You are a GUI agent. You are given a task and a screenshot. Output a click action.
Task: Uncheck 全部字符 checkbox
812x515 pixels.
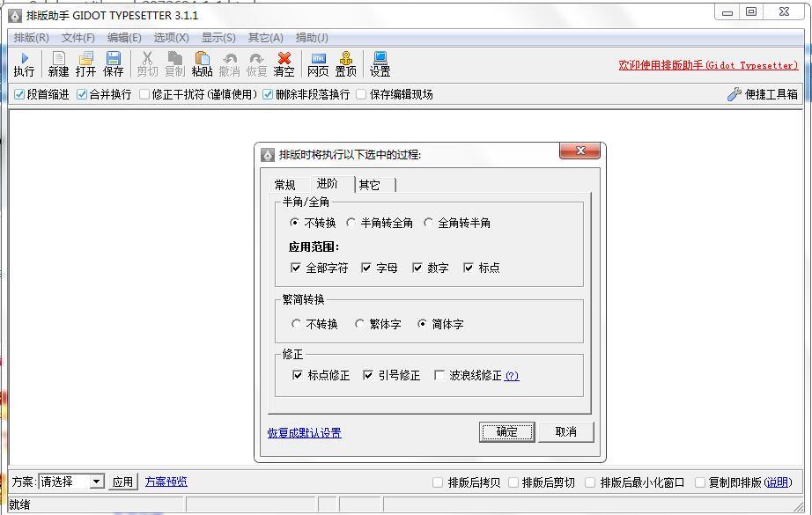pos(296,268)
